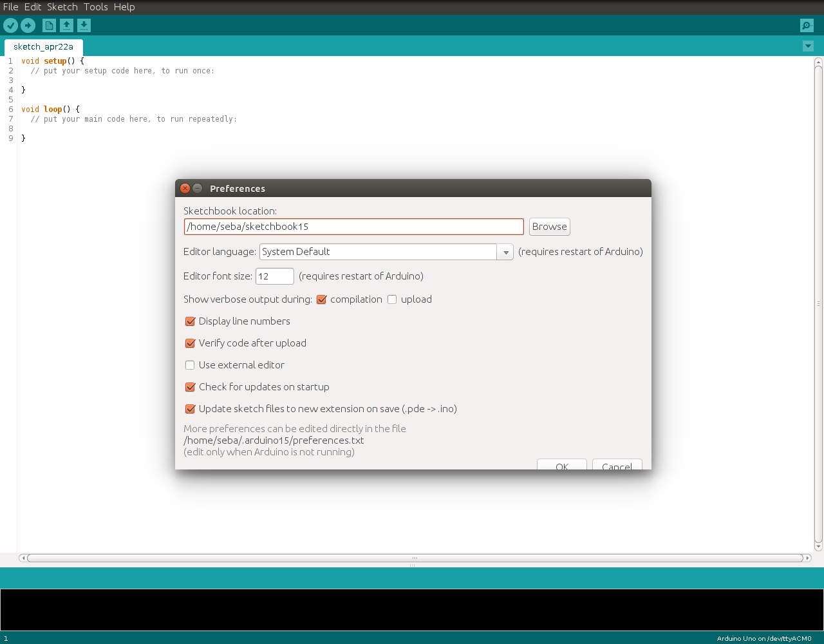Image resolution: width=824 pixels, height=644 pixels.
Task: Click the Save sketch down-arrow icon
Action: click(84, 26)
